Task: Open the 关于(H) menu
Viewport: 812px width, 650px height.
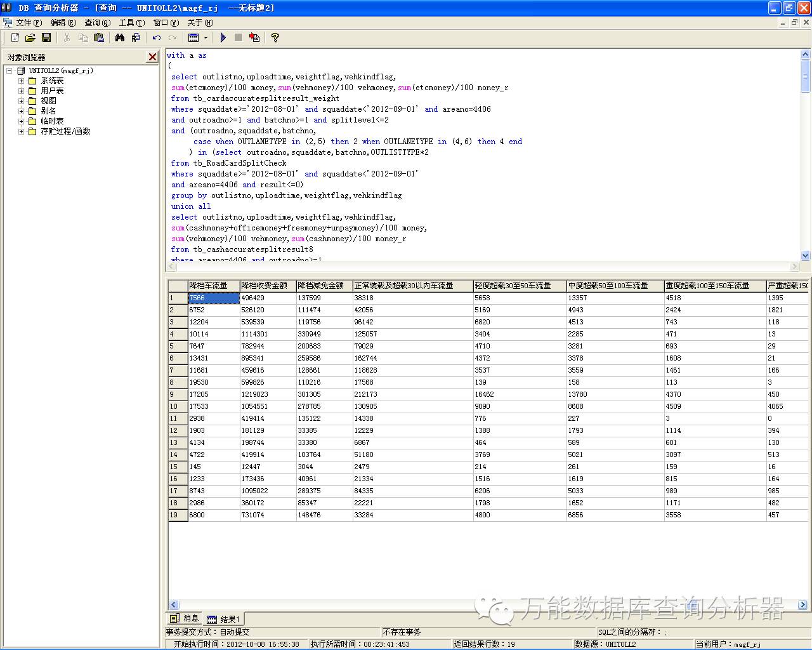Action: tap(200, 22)
